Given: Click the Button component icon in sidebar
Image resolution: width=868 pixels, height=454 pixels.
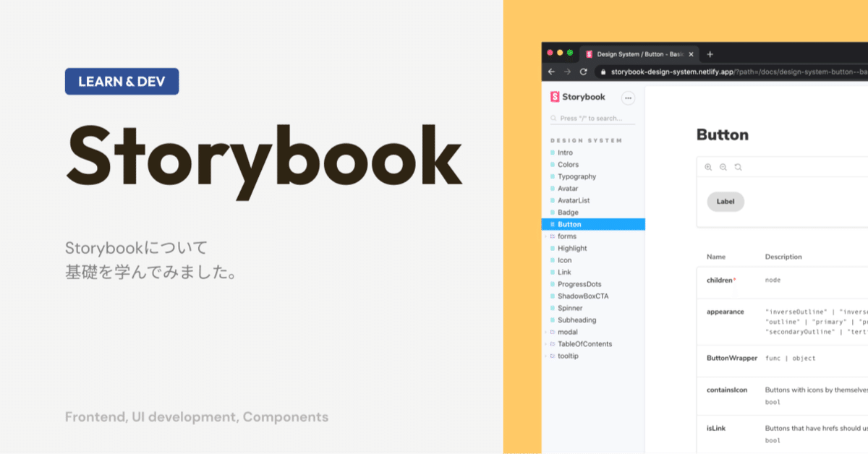Looking at the screenshot, I should [x=553, y=225].
